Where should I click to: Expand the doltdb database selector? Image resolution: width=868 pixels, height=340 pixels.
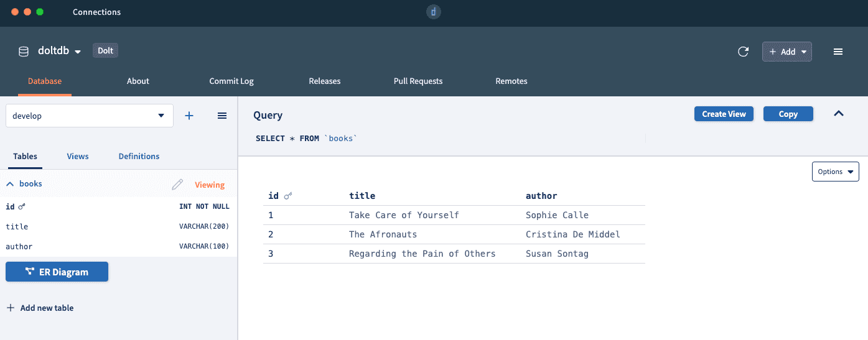(60, 51)
